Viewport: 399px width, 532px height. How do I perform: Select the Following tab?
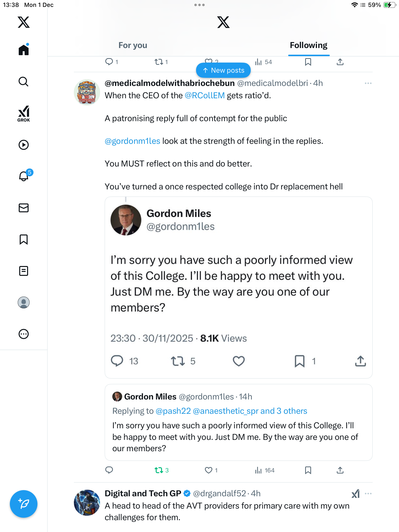click(308, 45)
